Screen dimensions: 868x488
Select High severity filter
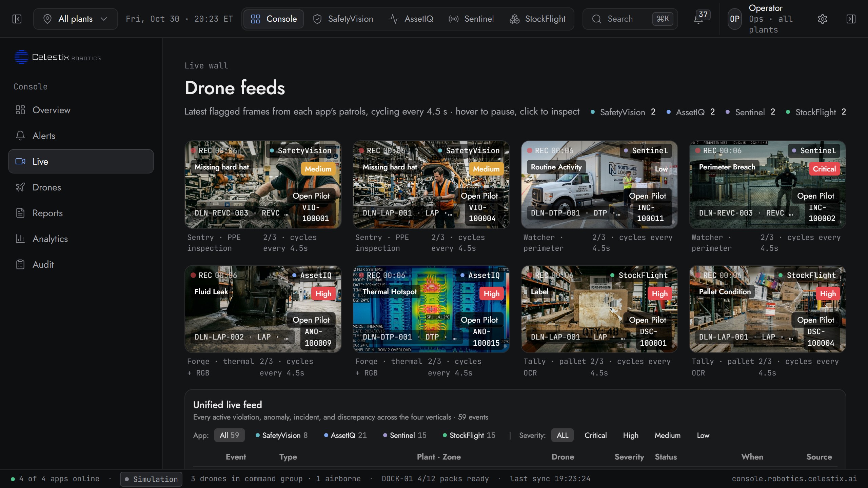click(631, 435)
